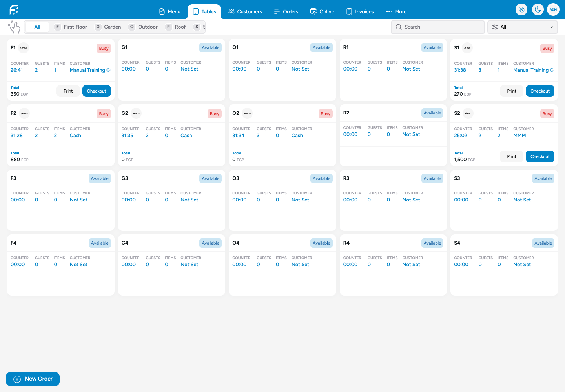Focus the Search field

pyautogui.click(x=438, y=27)
